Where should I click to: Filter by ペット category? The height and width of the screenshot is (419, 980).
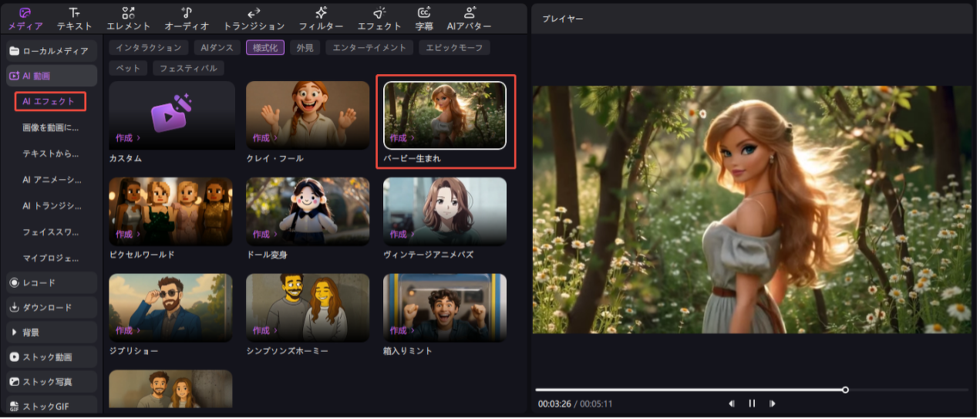click(x=128, y=69)
